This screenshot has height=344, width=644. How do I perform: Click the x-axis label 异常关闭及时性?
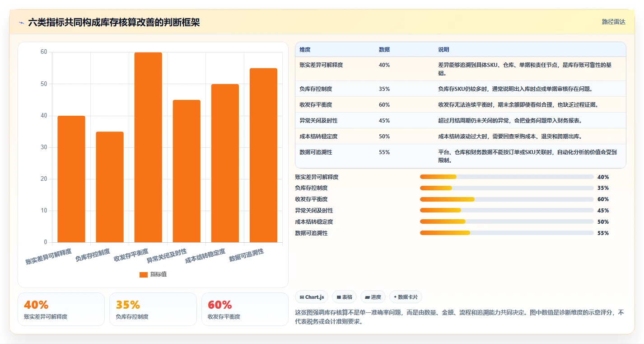point(167,256)
